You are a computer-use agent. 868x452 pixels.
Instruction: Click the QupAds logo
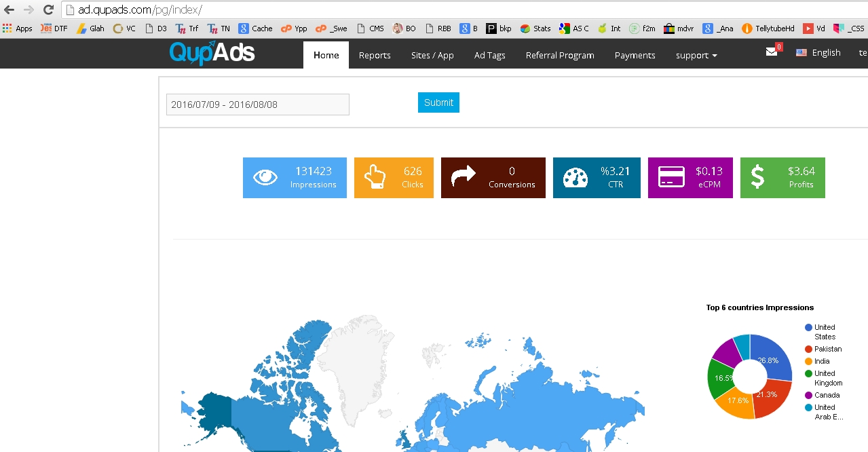[212, 52]
